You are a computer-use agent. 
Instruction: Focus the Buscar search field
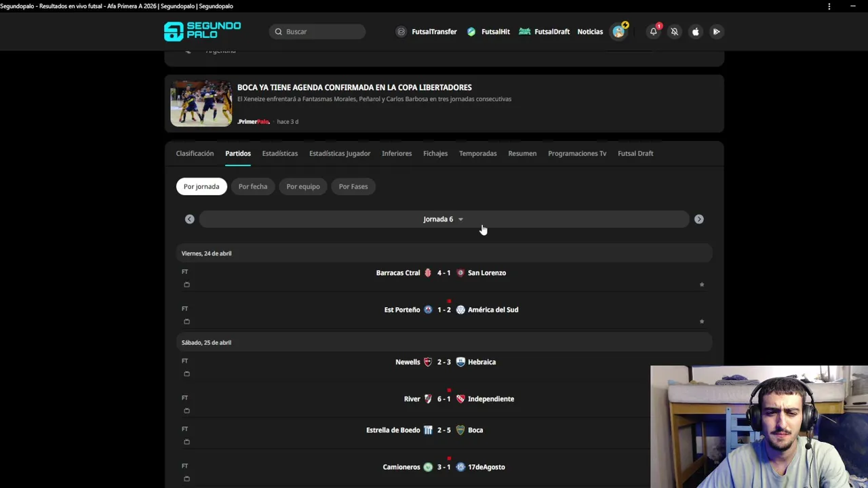pos(317,31)
